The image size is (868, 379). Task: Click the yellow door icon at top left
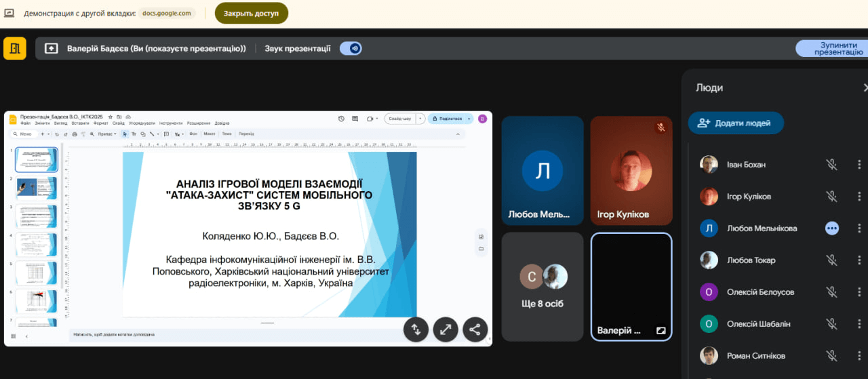coord(14,48)
